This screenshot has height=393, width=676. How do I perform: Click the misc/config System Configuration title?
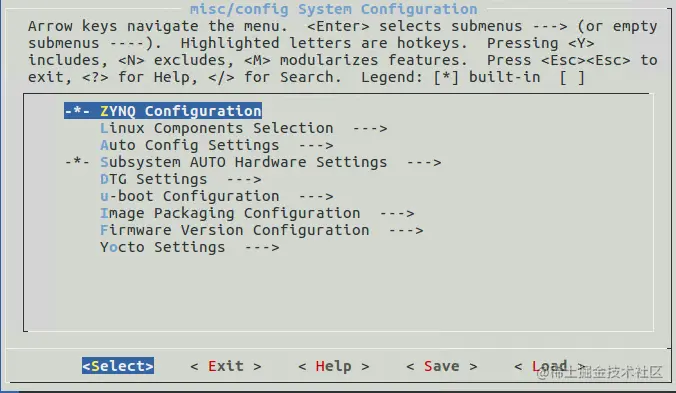click(334, 9)
